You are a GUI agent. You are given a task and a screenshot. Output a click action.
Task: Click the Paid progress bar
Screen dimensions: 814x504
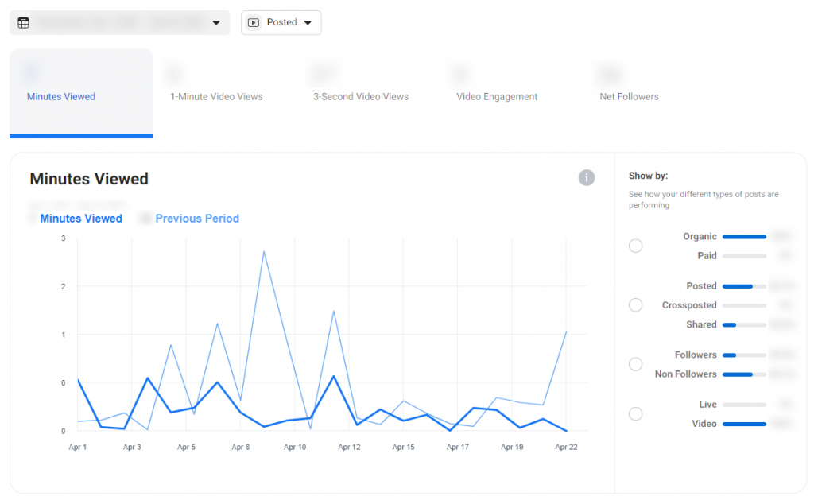(744, 256)
